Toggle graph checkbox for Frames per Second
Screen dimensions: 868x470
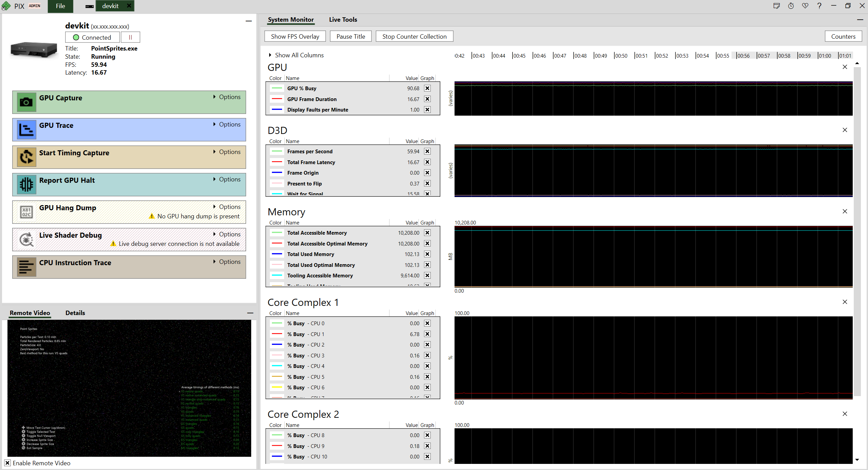coord(427,151)
